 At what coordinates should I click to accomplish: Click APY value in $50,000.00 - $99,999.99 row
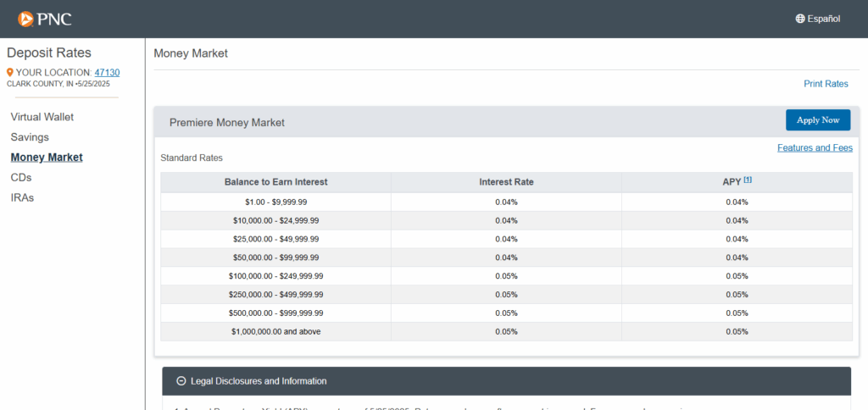[737, 258]
